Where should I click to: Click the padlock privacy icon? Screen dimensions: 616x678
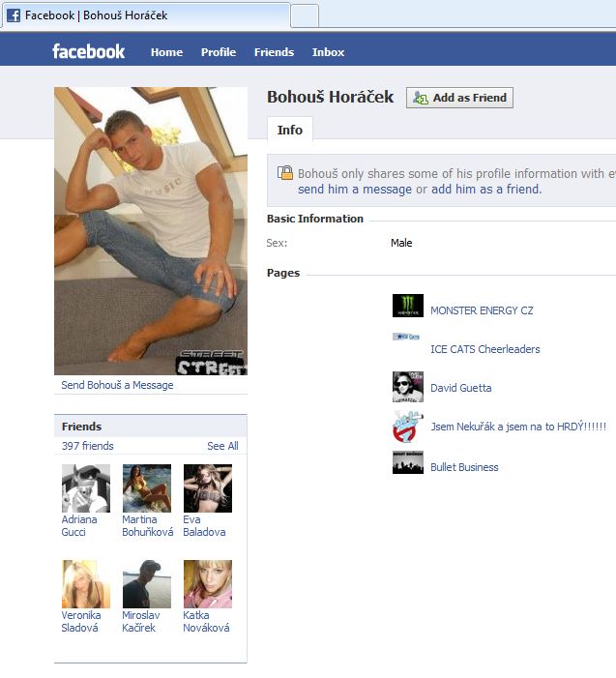[285, 172]
